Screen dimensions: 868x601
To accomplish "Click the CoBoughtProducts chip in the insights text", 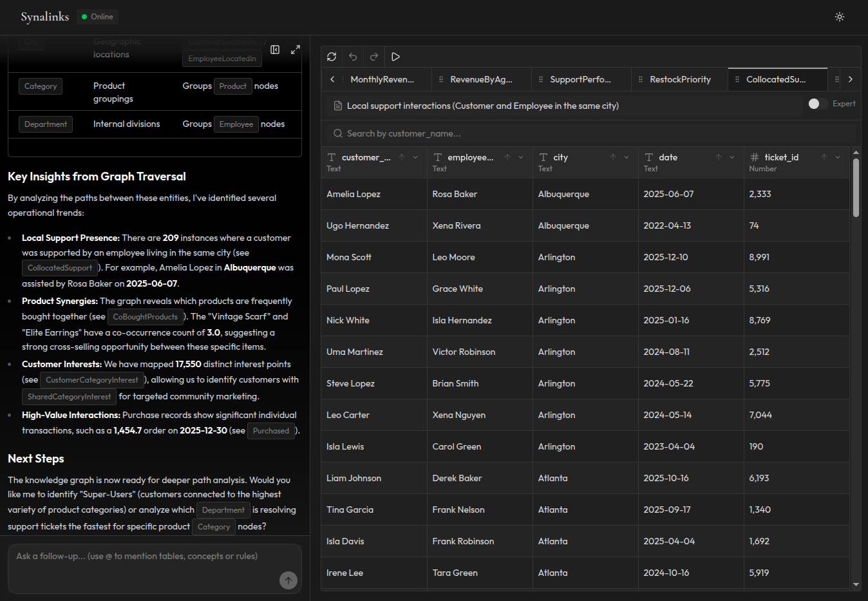I will point(146,316).
